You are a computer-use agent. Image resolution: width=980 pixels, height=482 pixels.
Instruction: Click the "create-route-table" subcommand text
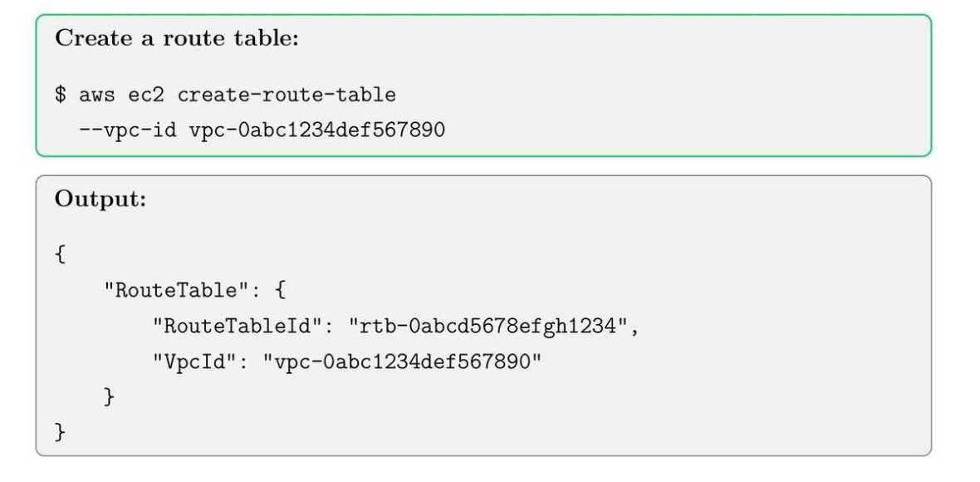coord(287,95)
